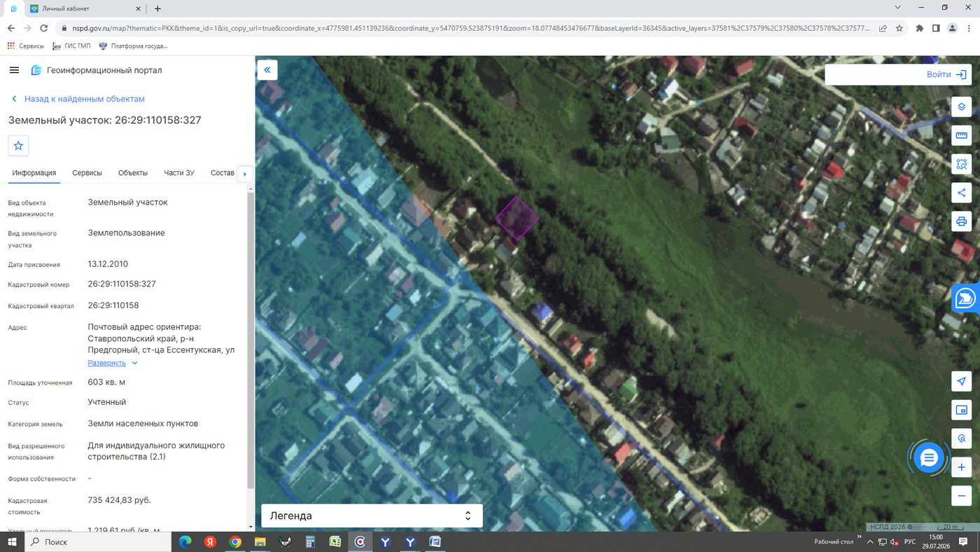Open the map layers icon
Viewport: 980px width, 552px height.
(x=961, y=107)
